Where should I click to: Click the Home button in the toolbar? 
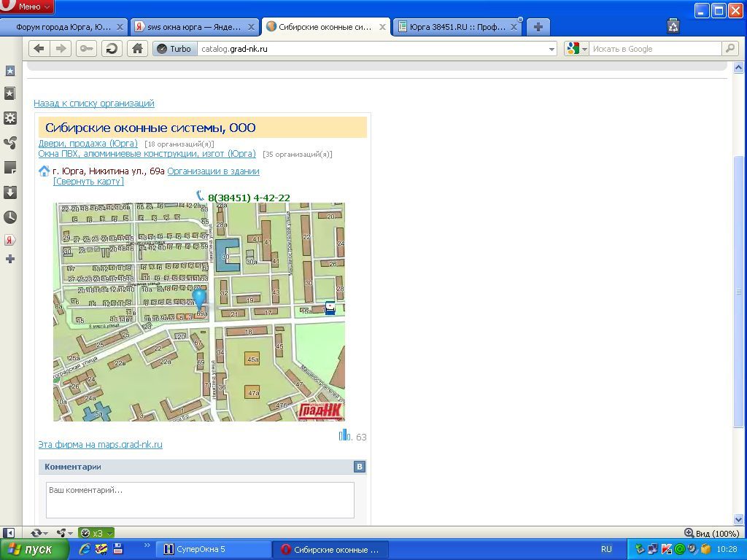136,49
